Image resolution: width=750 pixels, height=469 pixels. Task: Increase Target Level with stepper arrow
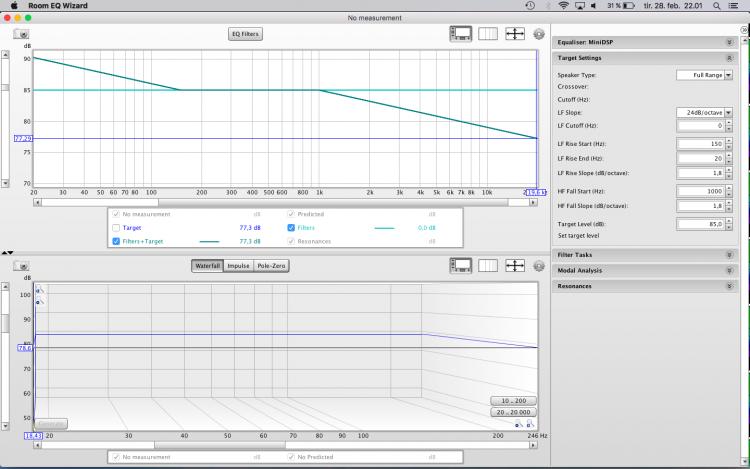coord(729,221)
